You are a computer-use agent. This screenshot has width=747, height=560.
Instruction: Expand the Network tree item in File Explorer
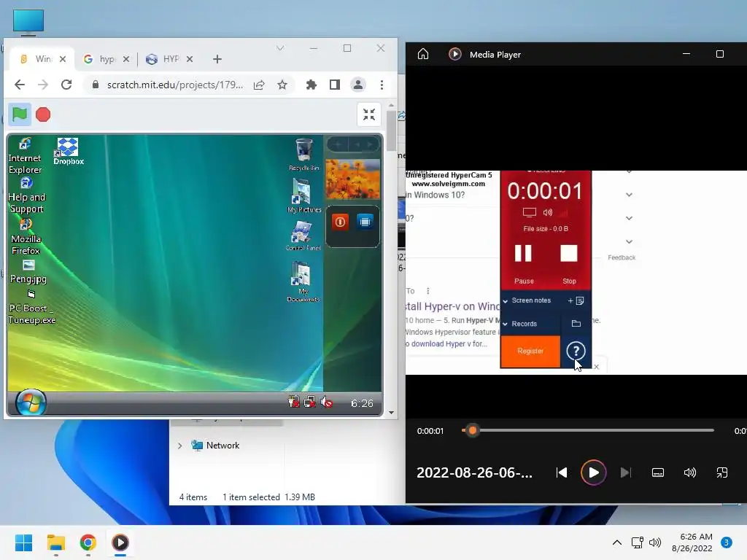[180, 446]
